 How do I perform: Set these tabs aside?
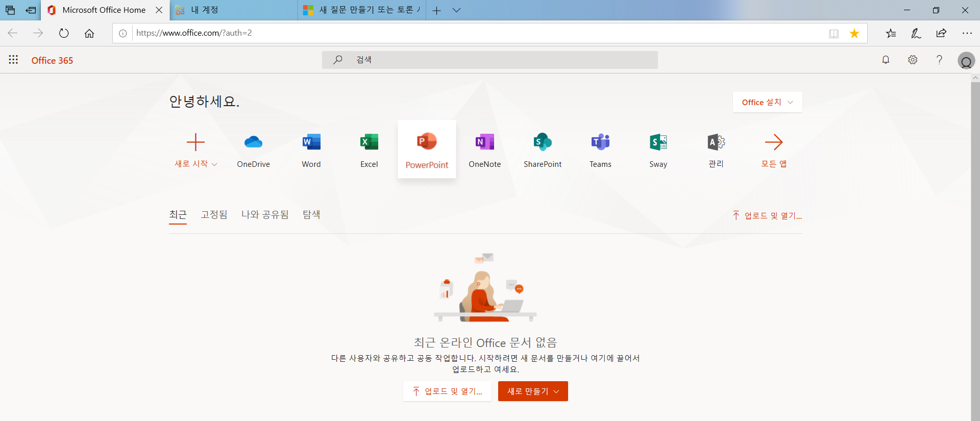click(x=31, y=10)
